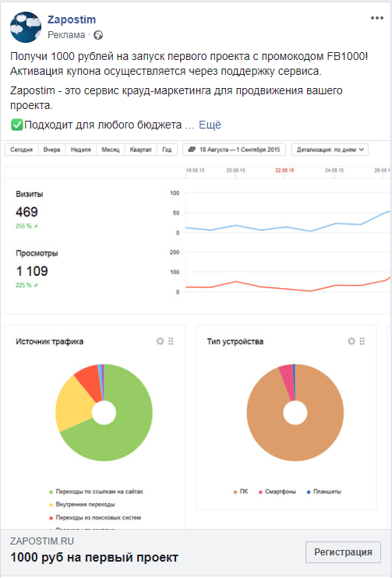This screenshot has height=578, width=392.
Task: Toggle the Планшеты legend item
Action: click(323, 492)
